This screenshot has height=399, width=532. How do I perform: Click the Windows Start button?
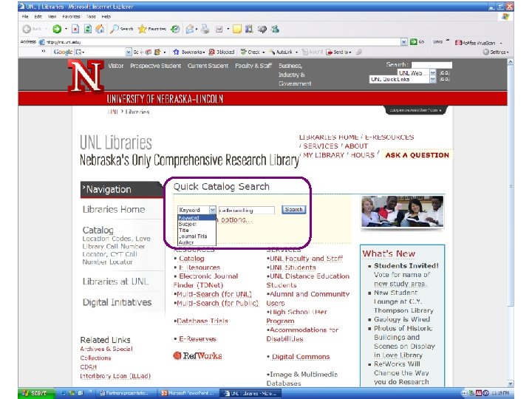pos(37,393)
